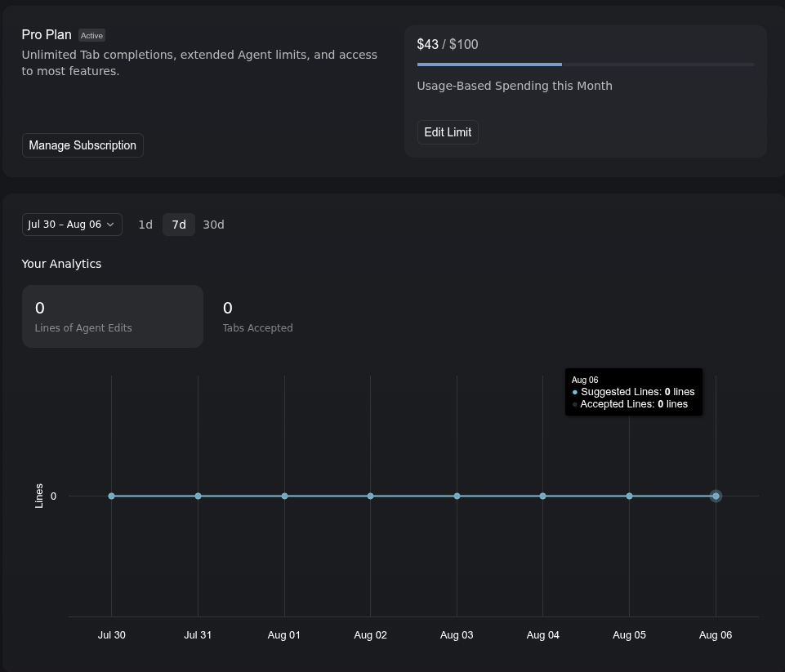Click the Jul 31 chart data point
The height and width of the screenshot is (672, 785).
(198, 496)
